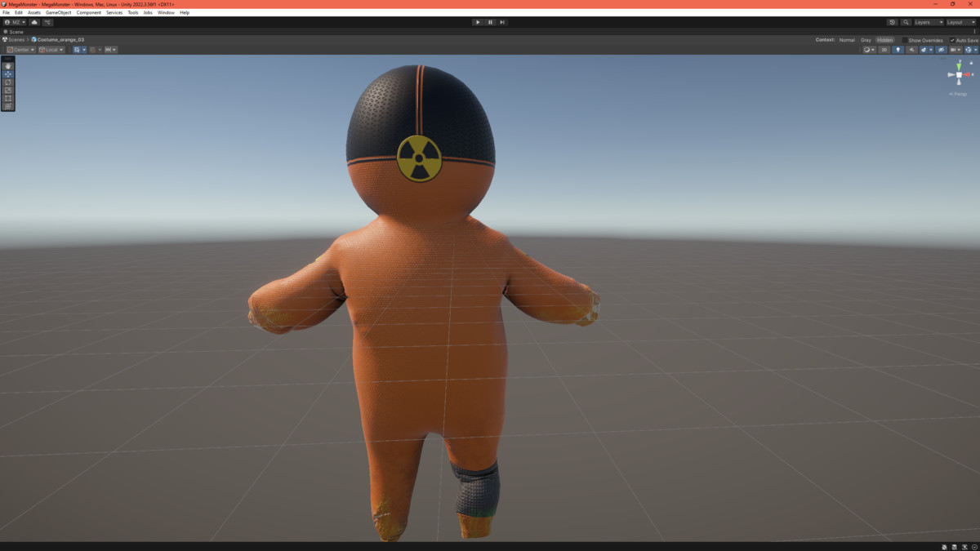Open the Scene tab options menu
The width and height of the screenshot is (980, 551).
click(x=974, y=32)
